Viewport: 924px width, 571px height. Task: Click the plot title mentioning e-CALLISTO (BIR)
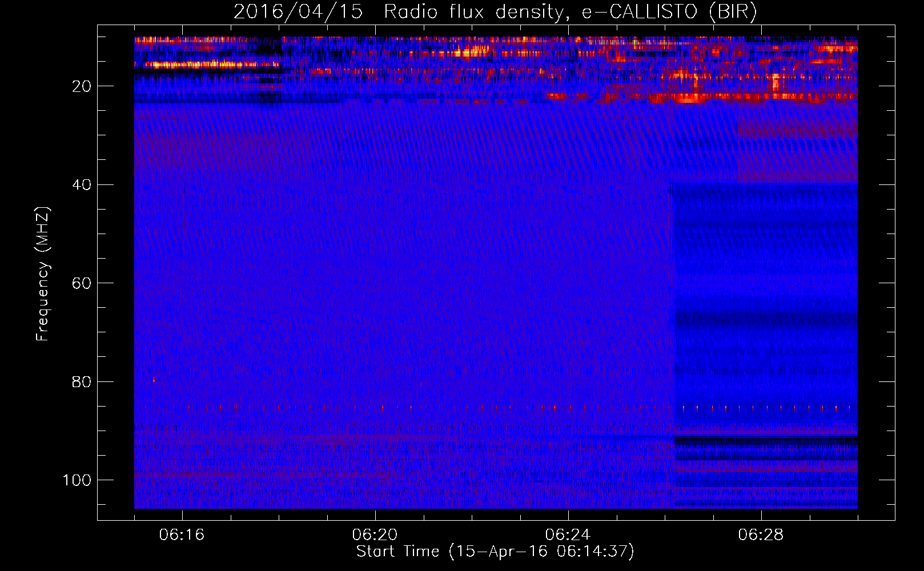tap(495, 11)
